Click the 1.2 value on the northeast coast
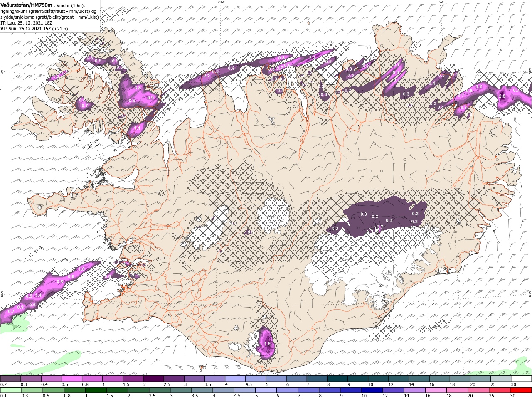 [x=478, y=86]
